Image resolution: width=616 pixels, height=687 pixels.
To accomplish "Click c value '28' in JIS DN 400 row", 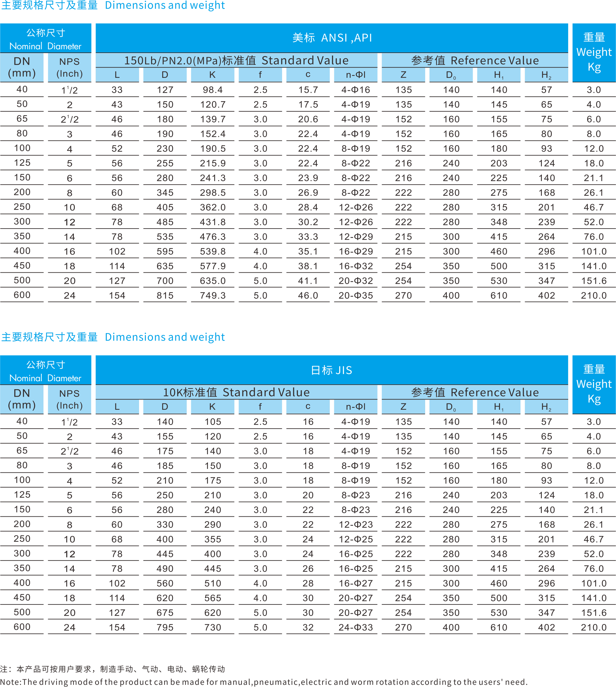I will click(308, 583).
